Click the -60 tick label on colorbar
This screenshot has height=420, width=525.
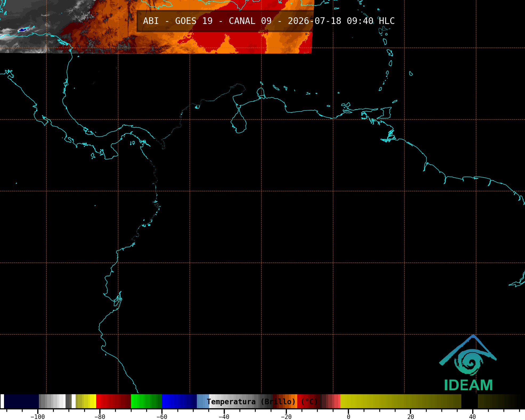pyautogui.click(x=162, y=417)
